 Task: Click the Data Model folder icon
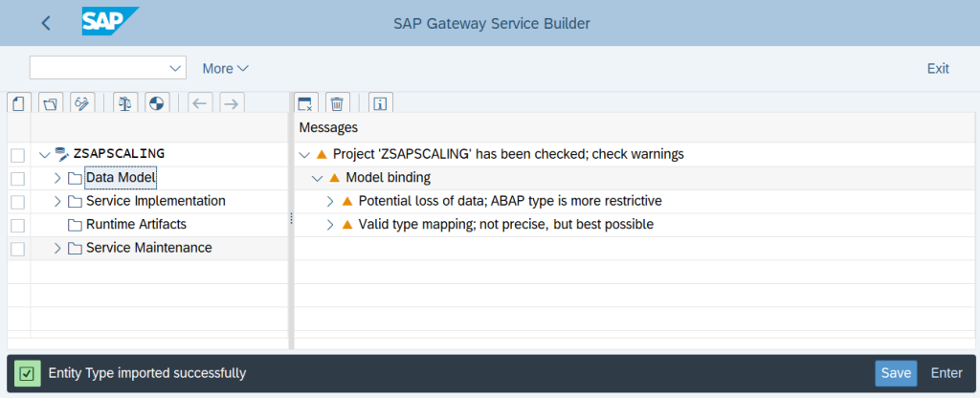(x=75, y=179)
